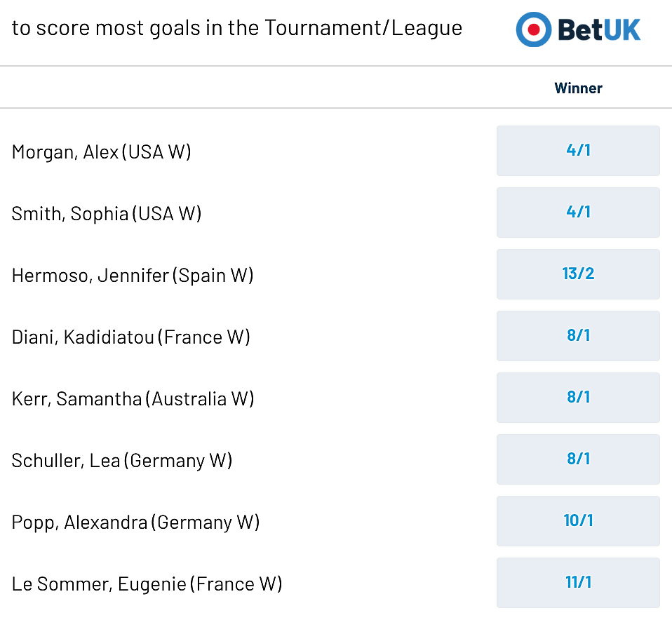
Task: Click the market title about most goals
Action: click(x=237, y=29)
